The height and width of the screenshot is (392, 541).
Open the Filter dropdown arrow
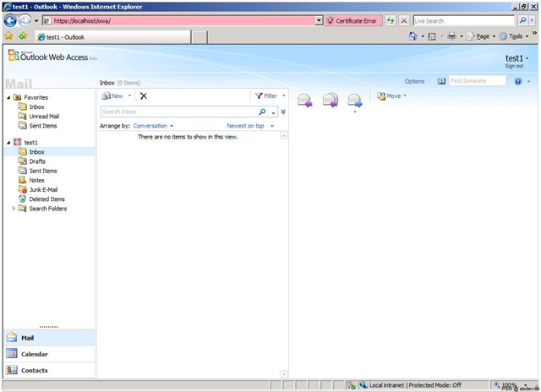pos(284,95)
